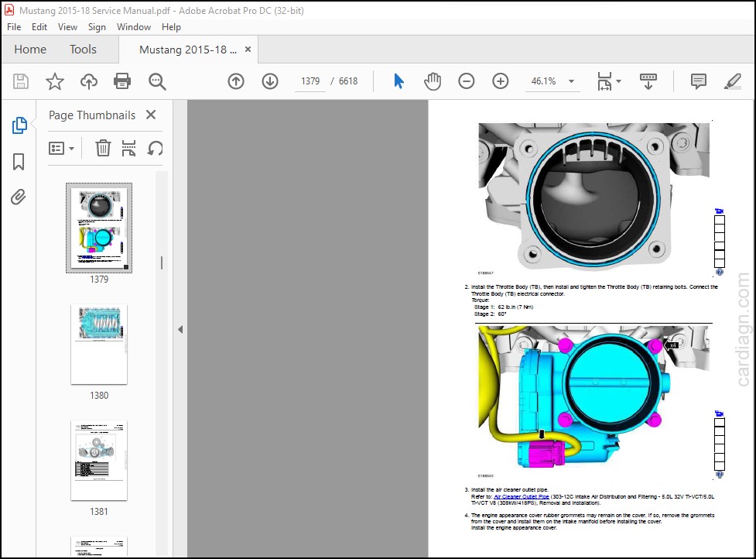Screen dimensions: 756x559
Task: Choose the Selection arrow tool
Action: point(399,81)
